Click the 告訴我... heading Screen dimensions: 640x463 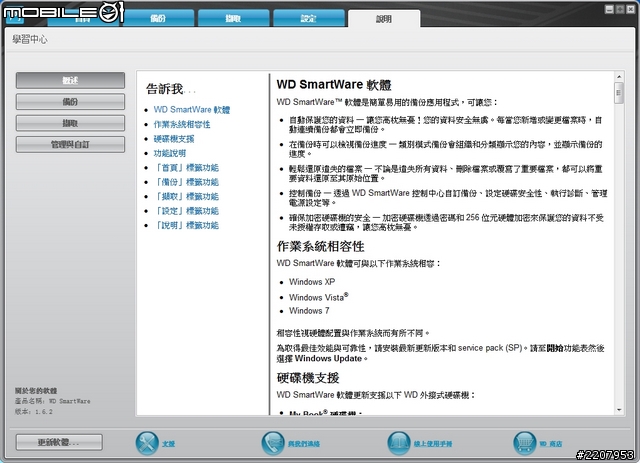[171, 89]
